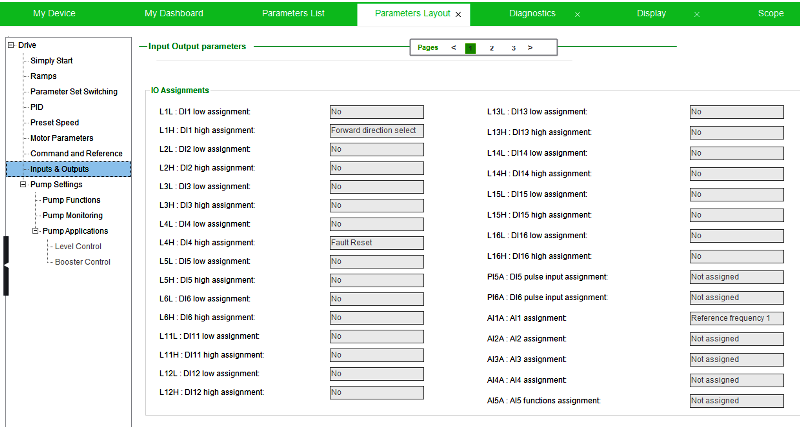The height and width of the screenshot is (427, 800).
Task: Click the L4H Fault Reset field
Action: tap(377, 242)
